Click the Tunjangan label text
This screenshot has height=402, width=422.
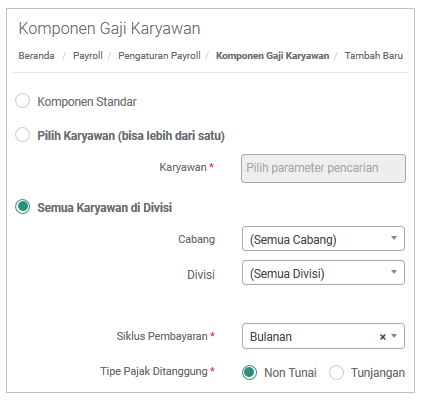point(378,373)
